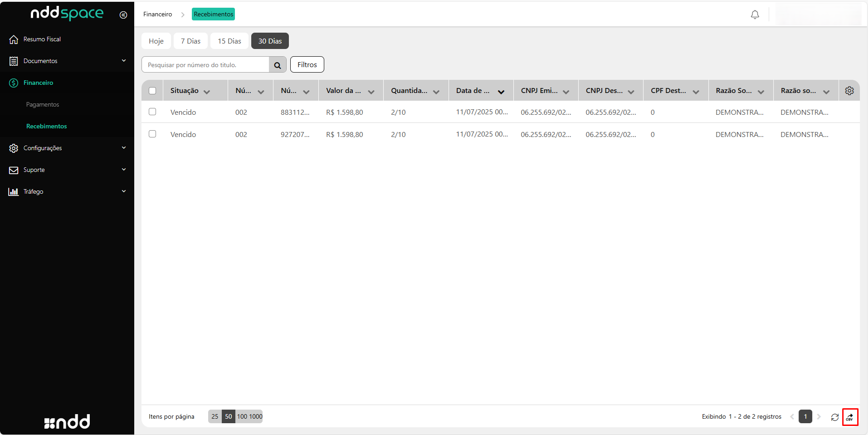Refresh the records list
The width and height of the screenshot is (868, 435).
pos(834,417)
